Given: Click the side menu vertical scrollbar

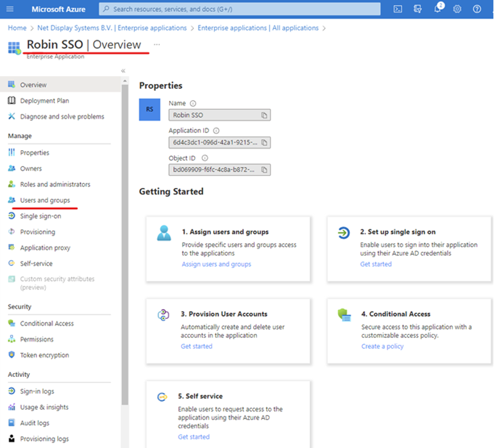Looking at the screenshot, I should 125,244.
